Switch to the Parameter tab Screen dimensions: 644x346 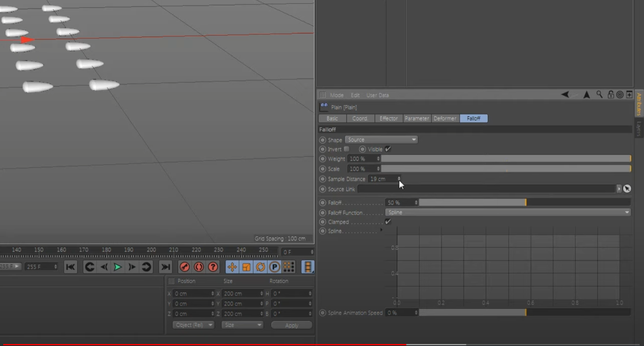[417, 119]
